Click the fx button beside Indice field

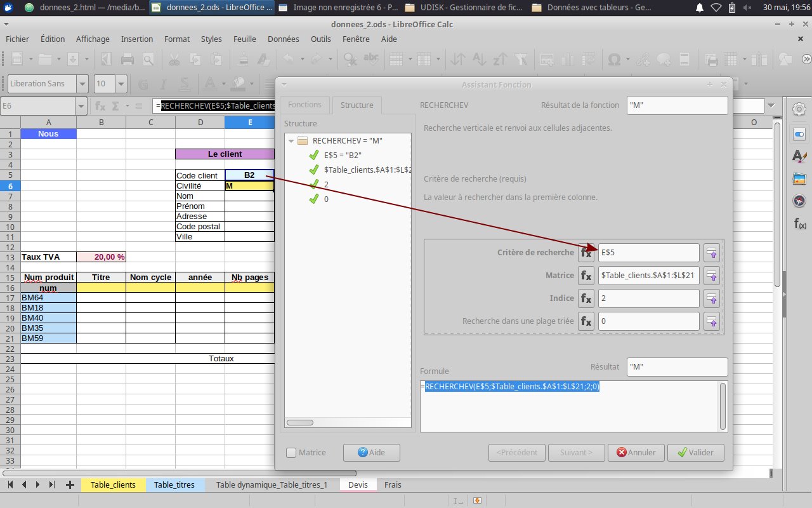[x=586, y=298]
